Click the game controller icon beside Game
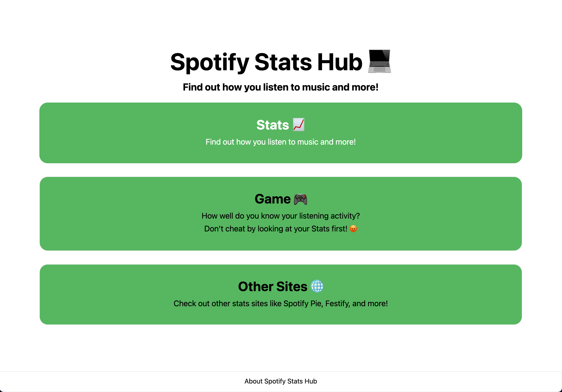 coord(300,199)
